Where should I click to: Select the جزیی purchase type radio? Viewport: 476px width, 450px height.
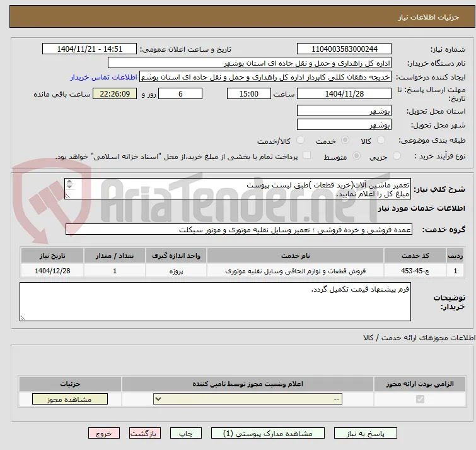coord(397,156)
